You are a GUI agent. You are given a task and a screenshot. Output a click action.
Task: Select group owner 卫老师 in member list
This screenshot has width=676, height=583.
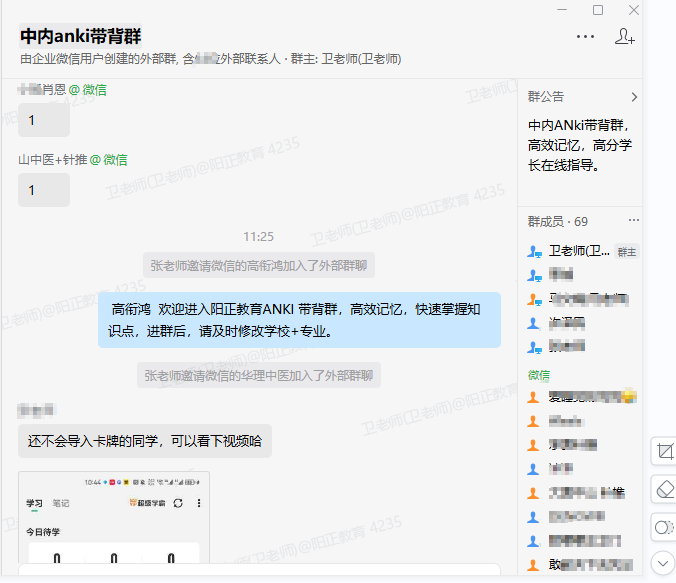point(579,251)
